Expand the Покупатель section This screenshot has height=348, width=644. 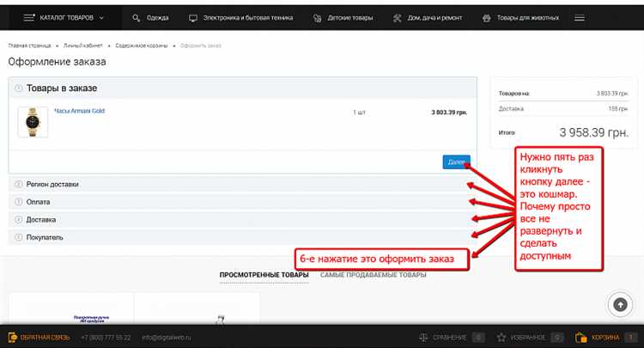pos(243,237)
